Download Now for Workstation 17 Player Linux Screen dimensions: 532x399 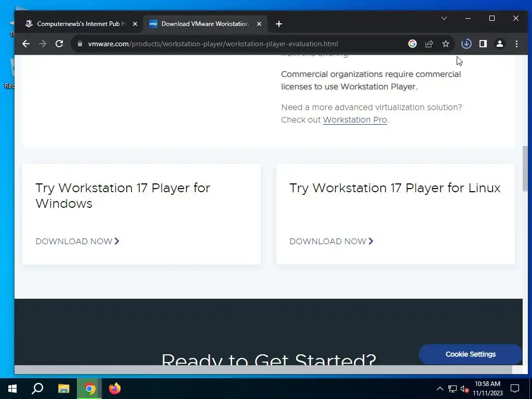[331, 241]
